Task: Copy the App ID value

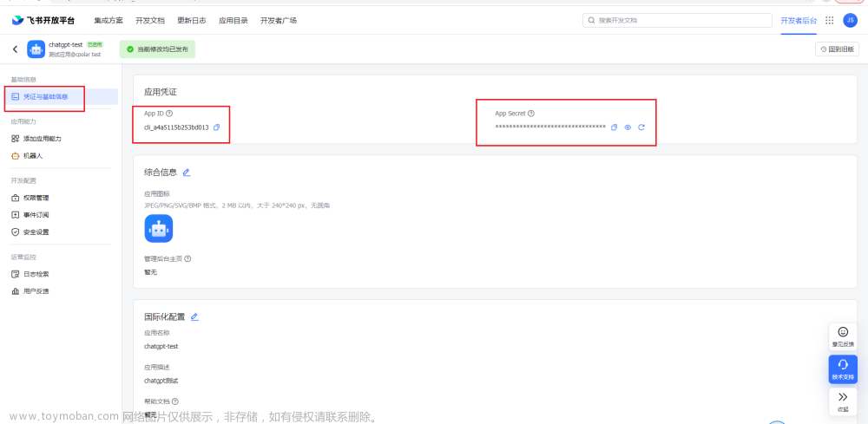Action: tap(216, 127)
